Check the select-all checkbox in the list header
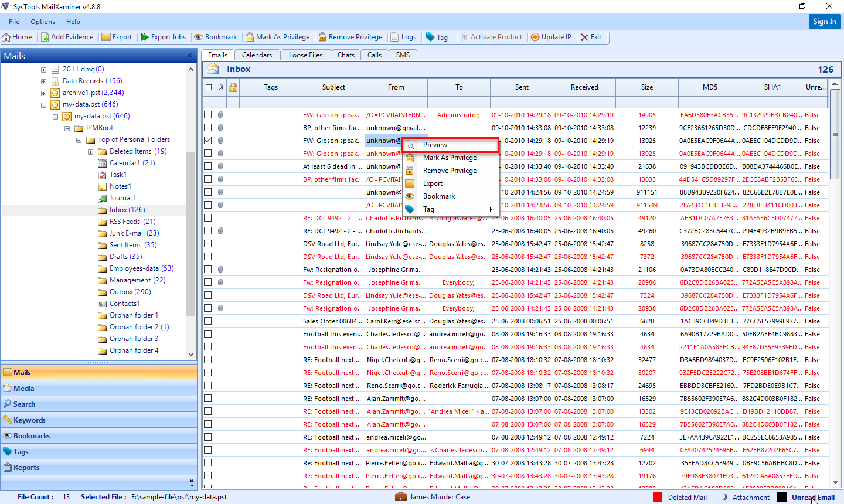This screenshot has height=504, width=844. pos(208,87)
